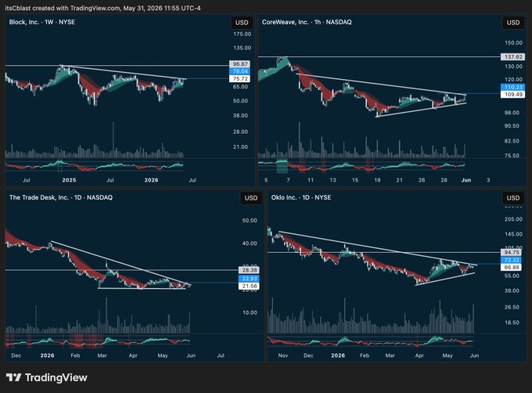Viewport: 532px width, 393px height.
Task: Click the 82.50 axis value on CoreWeave chart
Action: [x=512, y=141]
